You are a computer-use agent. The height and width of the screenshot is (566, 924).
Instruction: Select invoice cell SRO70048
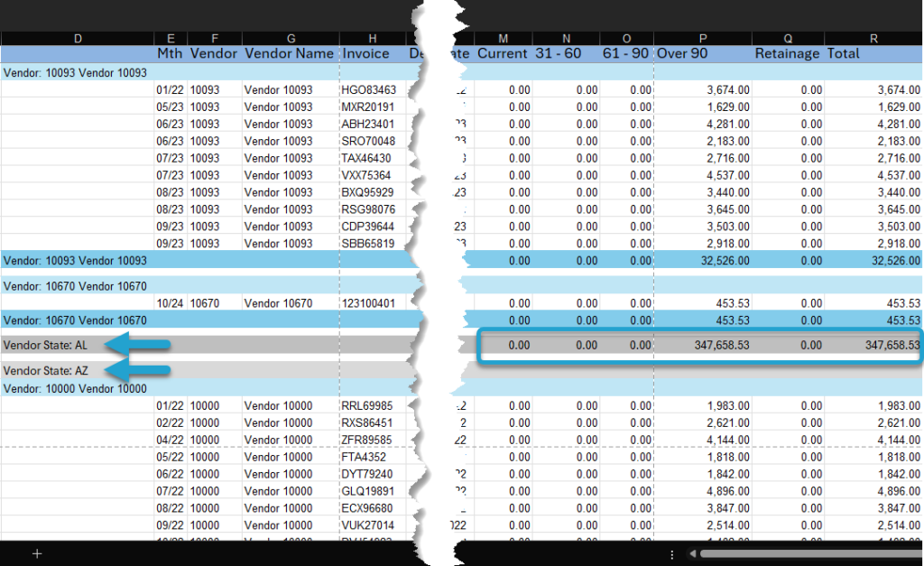click(373, 142)
